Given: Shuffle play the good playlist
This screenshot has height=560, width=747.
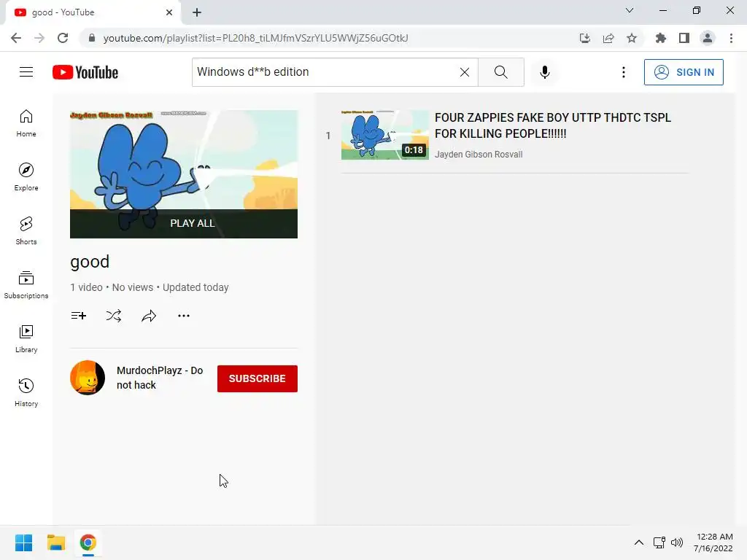Looking at the screenshot, I should click(113, 315).
